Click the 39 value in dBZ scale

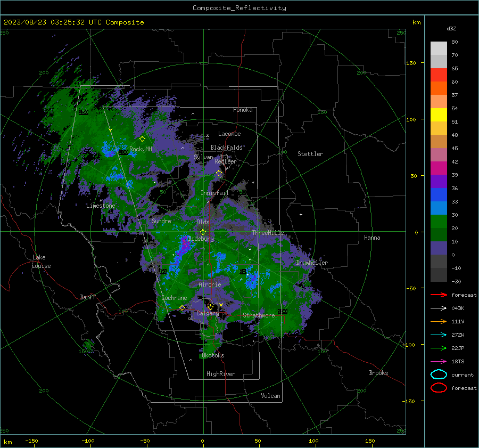[455, 175]
